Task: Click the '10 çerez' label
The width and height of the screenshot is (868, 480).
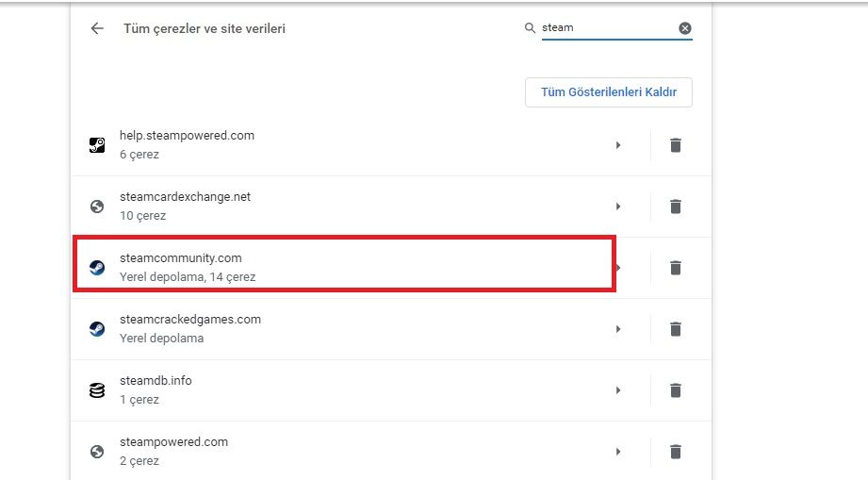Action: 143,215
